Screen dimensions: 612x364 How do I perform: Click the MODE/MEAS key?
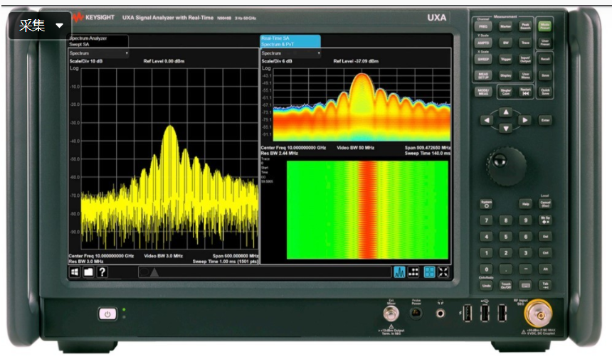click(x=482, y=92)
